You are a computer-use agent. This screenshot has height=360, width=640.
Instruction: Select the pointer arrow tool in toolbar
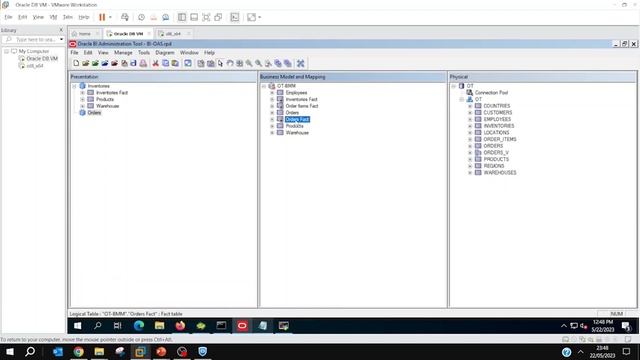tap(220, 63)
